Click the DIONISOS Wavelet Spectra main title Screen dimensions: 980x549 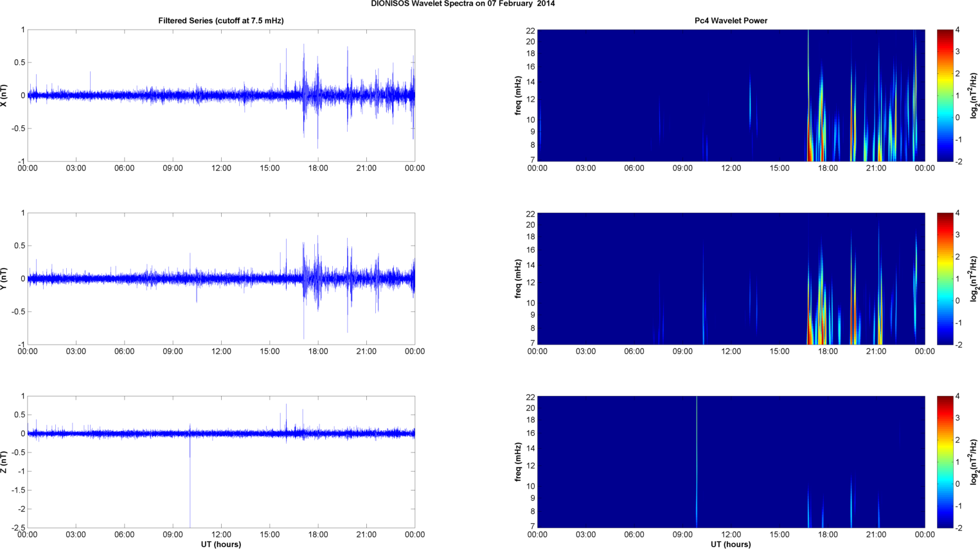click(463, 4)
